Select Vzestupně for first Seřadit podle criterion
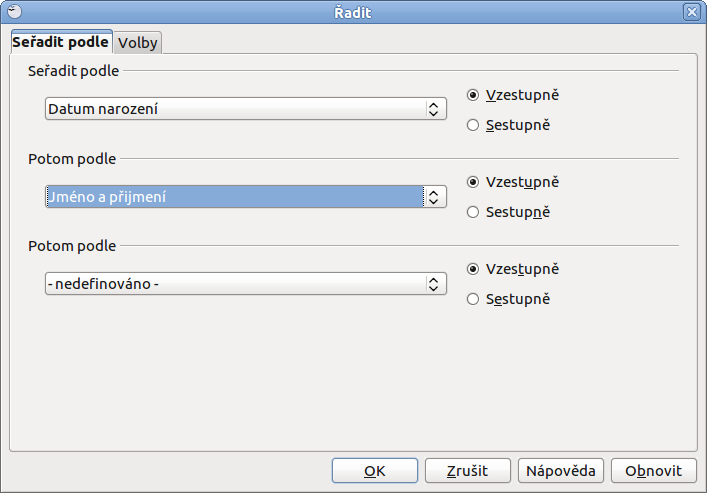The height and width of the screenshot is (493, 707). pos(513,95)
